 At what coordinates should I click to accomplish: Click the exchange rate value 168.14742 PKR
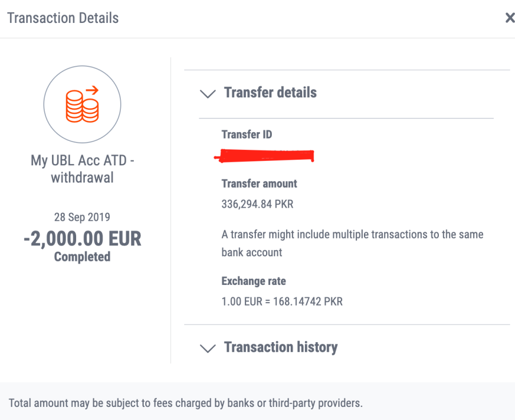tap(308, 302)
